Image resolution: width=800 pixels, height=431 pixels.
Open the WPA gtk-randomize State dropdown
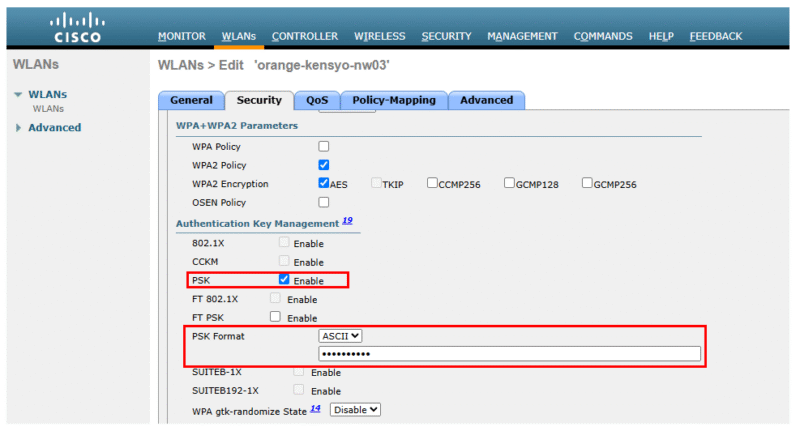355,410
